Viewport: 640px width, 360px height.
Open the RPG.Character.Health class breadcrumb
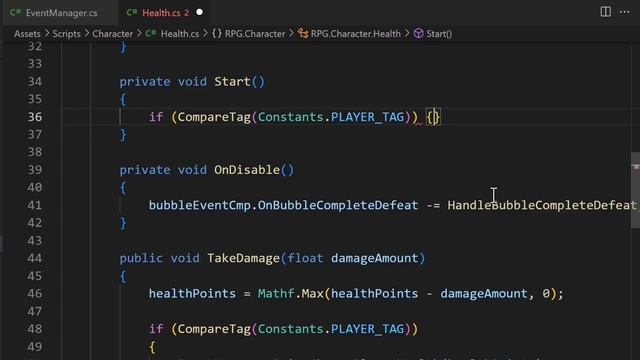[356, 34]
